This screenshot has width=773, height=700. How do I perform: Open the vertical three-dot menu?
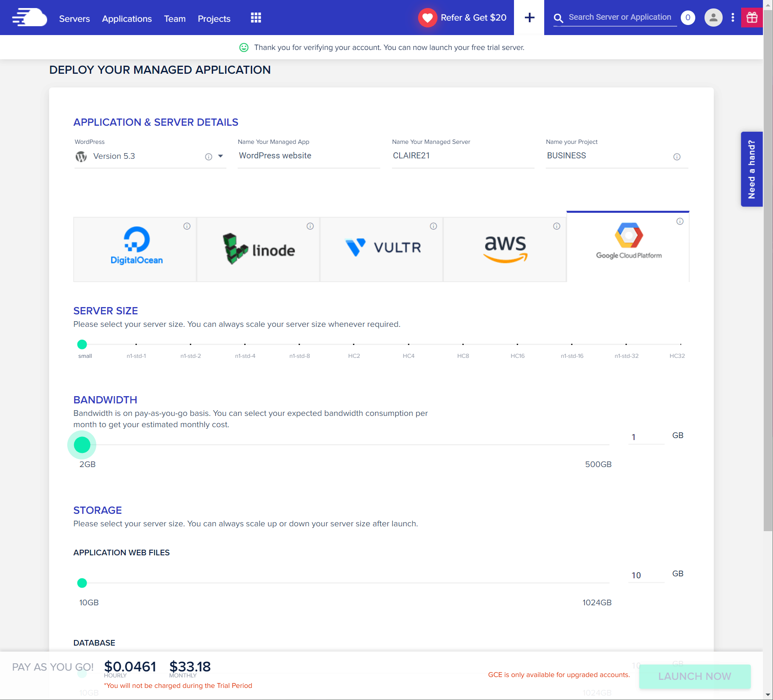[x=733, y=18]
